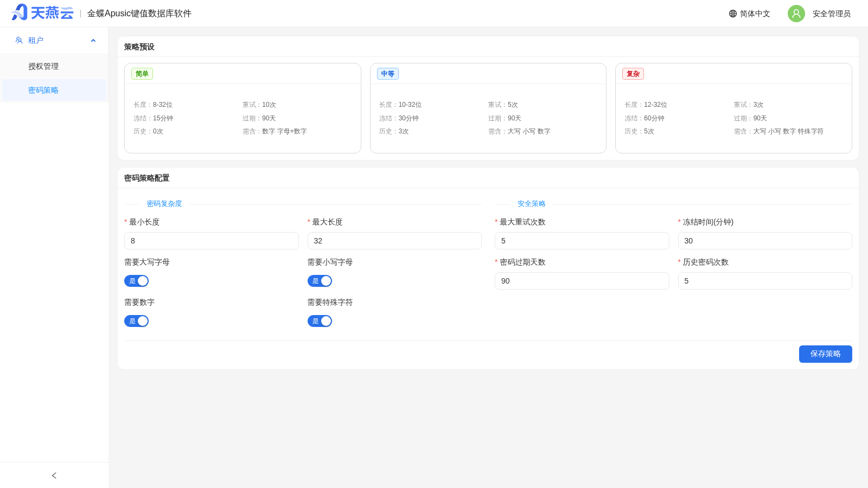Click the 密码策略配置 panel title

(146, 178)
